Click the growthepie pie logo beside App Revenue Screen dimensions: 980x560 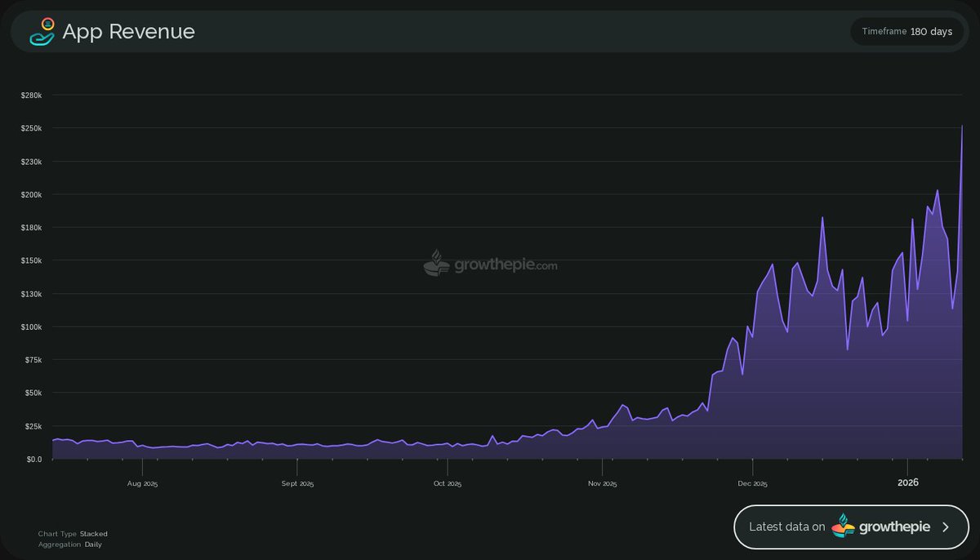[42, 31]
